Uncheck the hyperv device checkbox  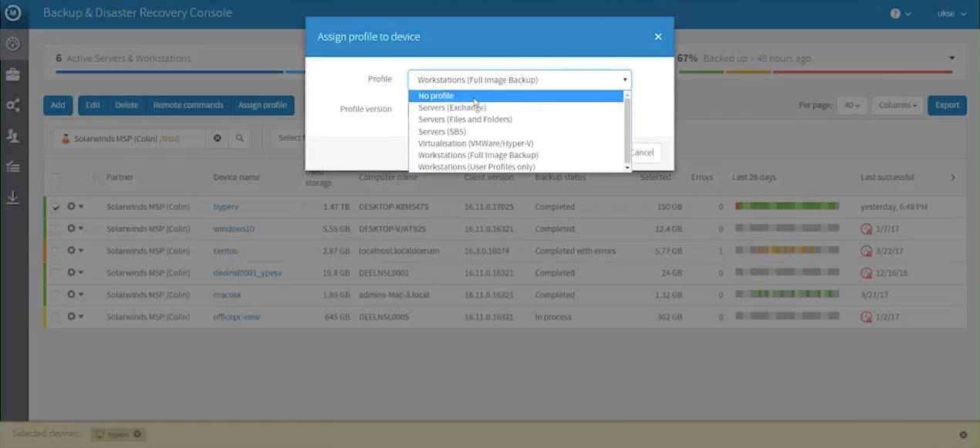pos(55,207)
